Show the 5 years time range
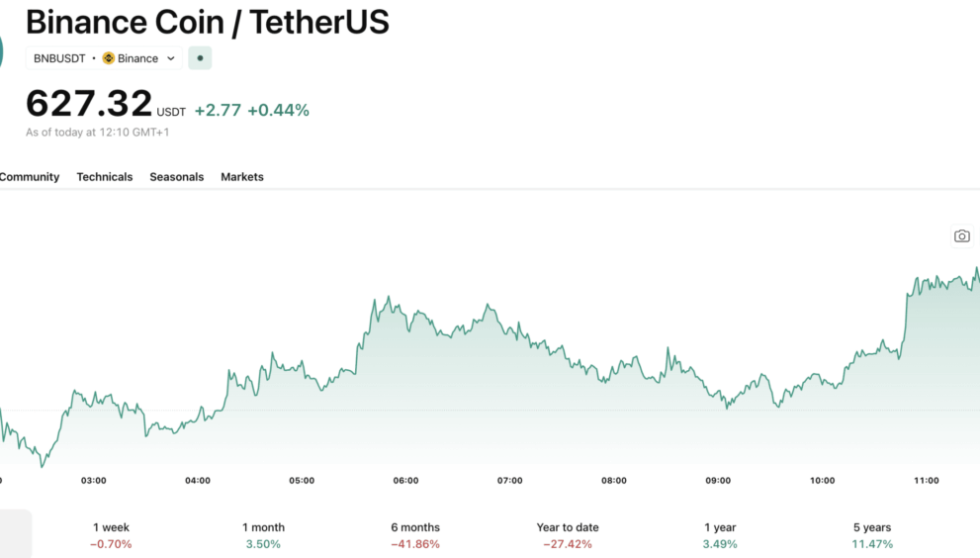This screenshot has width=980, height=558. click(872, 535)
